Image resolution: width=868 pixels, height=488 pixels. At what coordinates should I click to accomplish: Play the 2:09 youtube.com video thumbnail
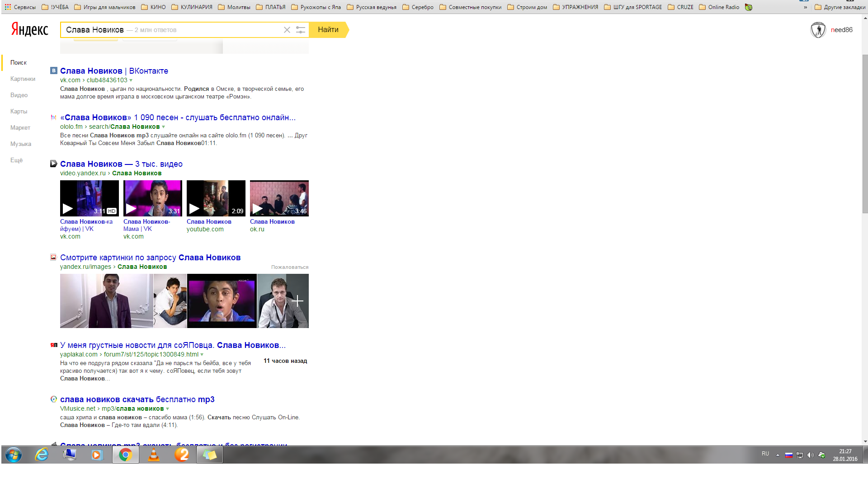pyautogui.click(x=216, y=198)
